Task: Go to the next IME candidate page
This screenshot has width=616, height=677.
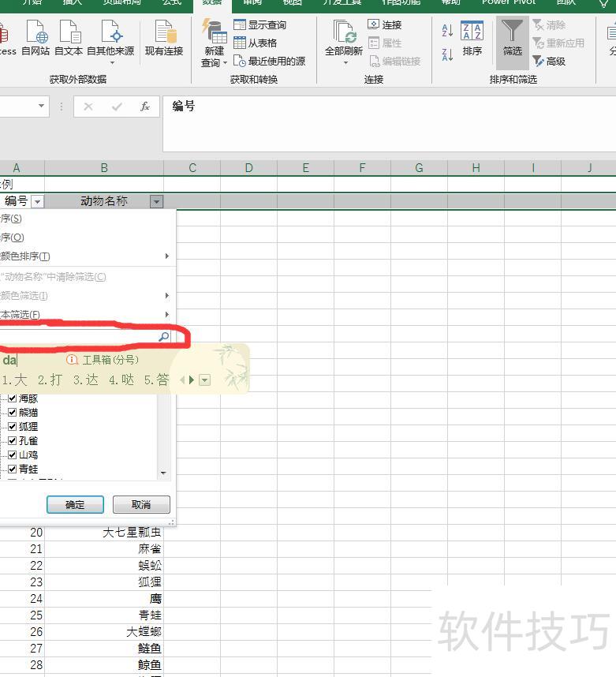Action: tap(192, 380)
